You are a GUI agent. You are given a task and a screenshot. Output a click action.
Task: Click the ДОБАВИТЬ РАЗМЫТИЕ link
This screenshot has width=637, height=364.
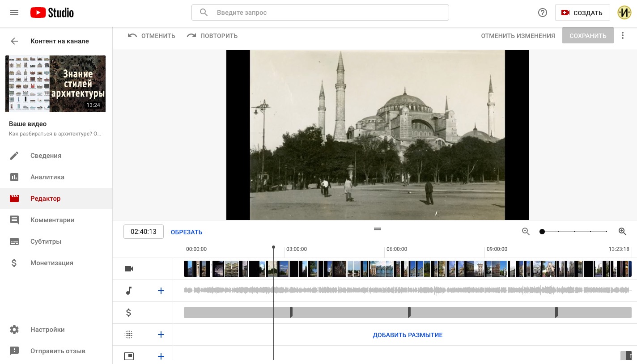[408, 335]
